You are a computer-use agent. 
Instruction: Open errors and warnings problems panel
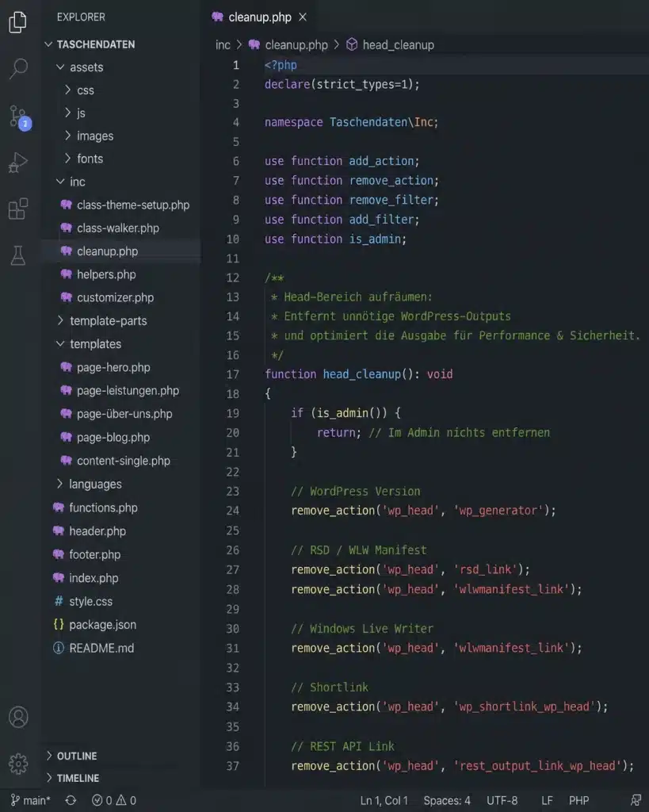pos(114,801)
